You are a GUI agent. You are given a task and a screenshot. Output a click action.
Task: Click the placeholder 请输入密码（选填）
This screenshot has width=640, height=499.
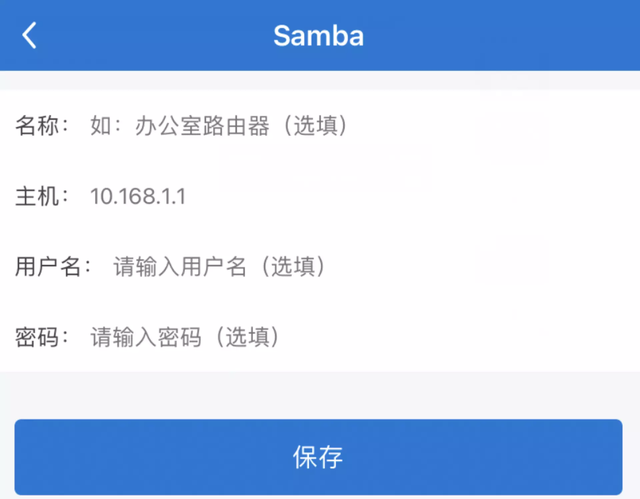pyautogui.click(x=186, y=337)
